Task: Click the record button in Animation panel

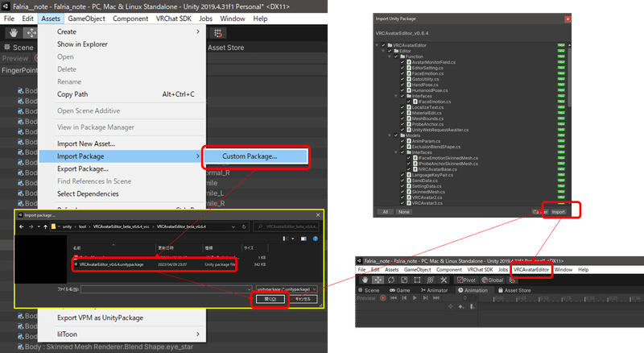Action: pyautogui.click(x=383, y=298)
